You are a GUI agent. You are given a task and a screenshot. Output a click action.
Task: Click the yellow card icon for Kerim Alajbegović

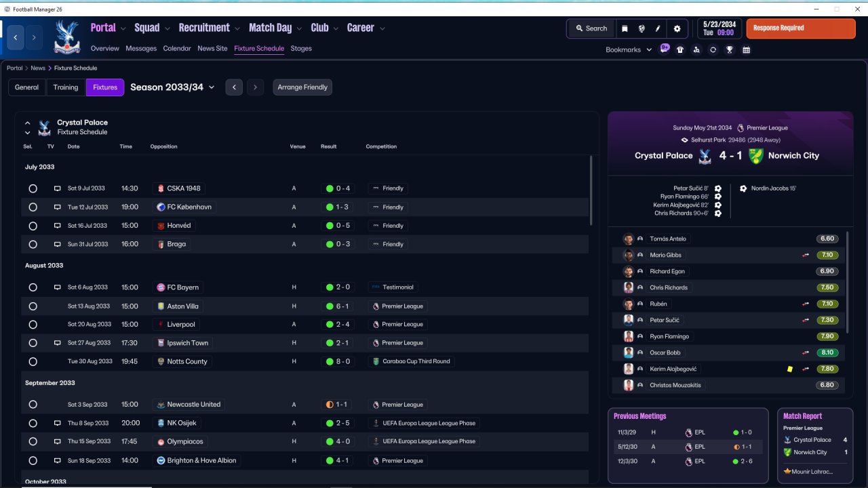pyautogui.click(x=789, y=369)
